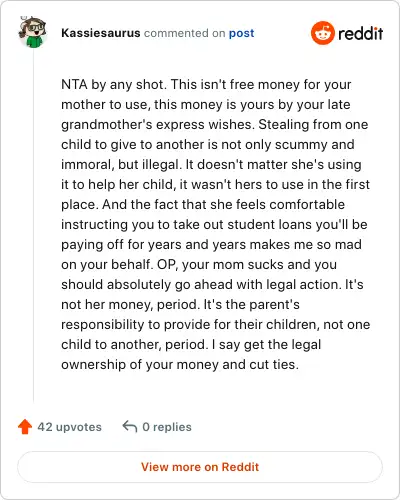Follow the blue 'post' link

241,33
